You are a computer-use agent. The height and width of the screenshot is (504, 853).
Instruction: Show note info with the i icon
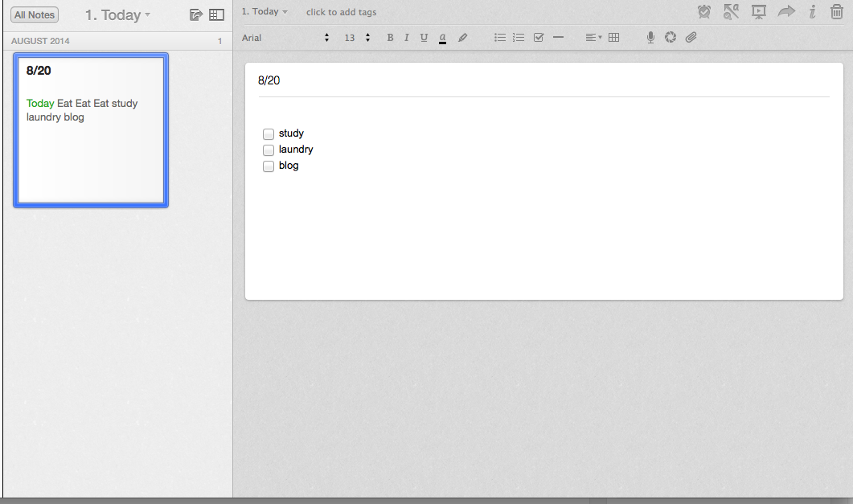point(812,12)
